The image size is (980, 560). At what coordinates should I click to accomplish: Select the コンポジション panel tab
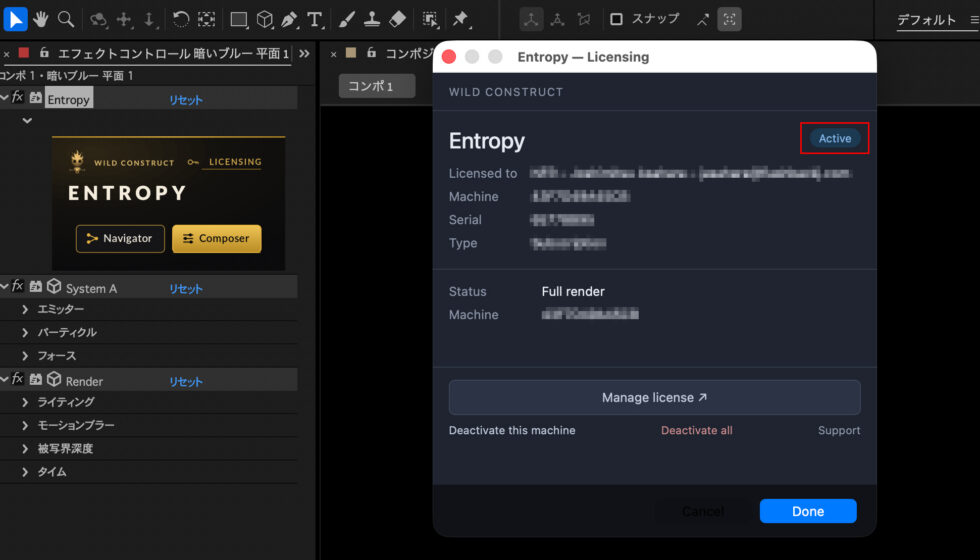(409, 54)
